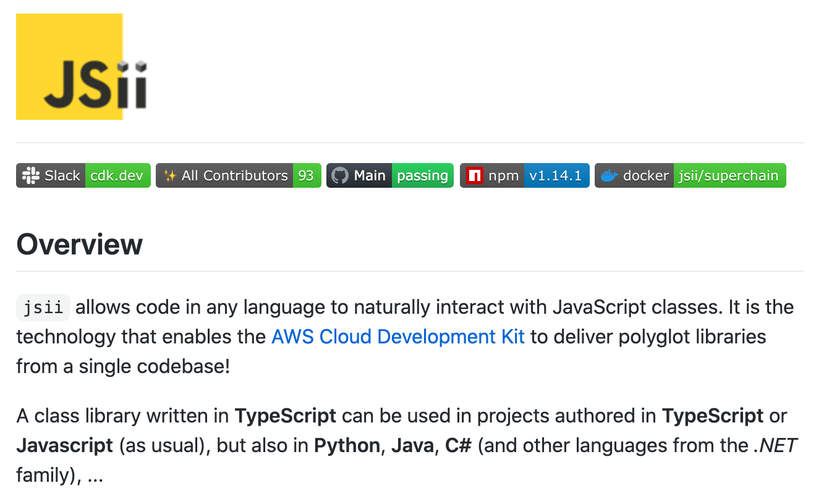The height and width of the screenshot is (504, 816).
Task: Open the jsii/superchain docker image badge
Action: pos(729,175)
